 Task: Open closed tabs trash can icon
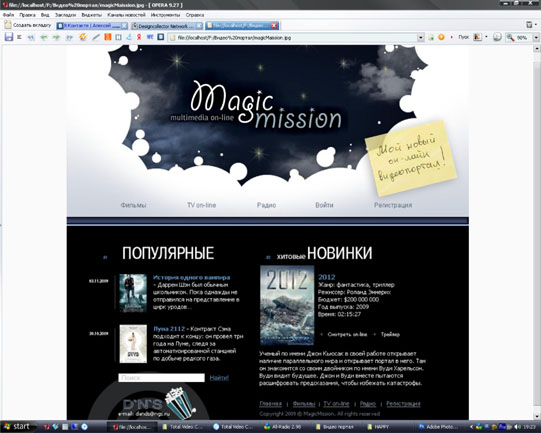point(529,24)
